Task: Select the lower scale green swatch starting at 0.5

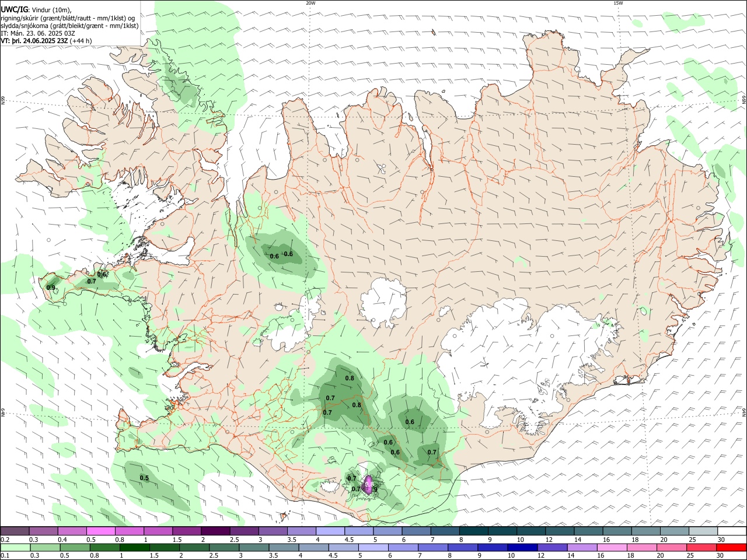Action: (76, 547)
